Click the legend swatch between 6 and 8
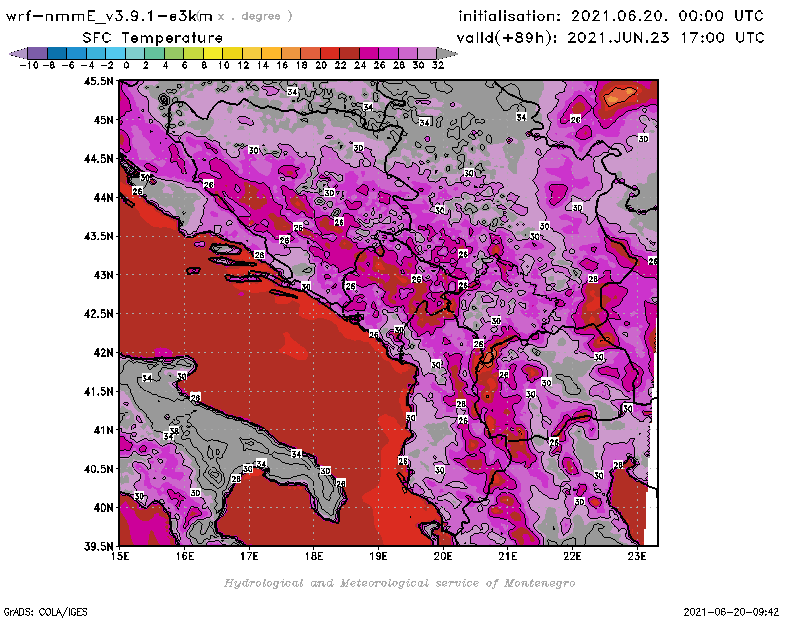 pyautogui.click(x=194, y=53)
